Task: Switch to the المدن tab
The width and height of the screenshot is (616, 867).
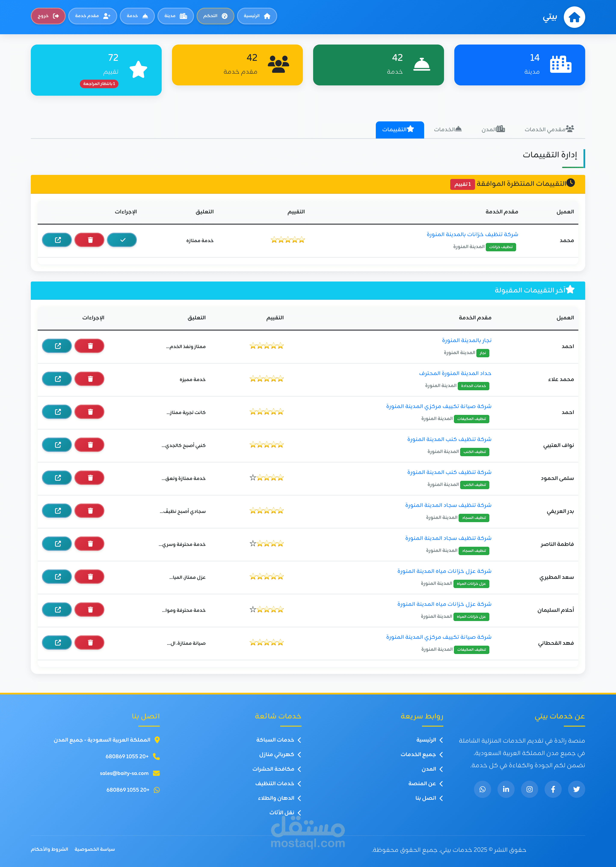Action: [x=493, y=130]
